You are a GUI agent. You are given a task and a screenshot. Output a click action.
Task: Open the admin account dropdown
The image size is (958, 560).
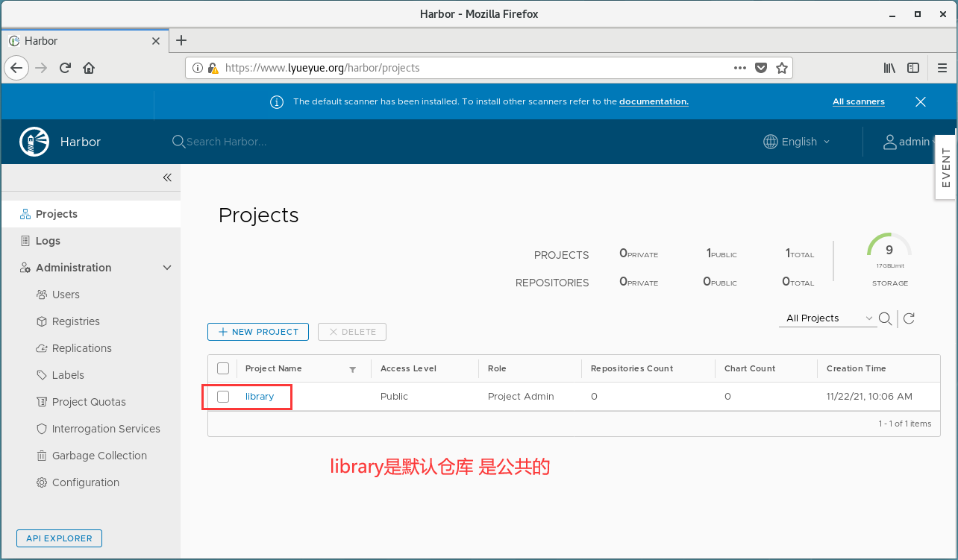click(910, 142)
